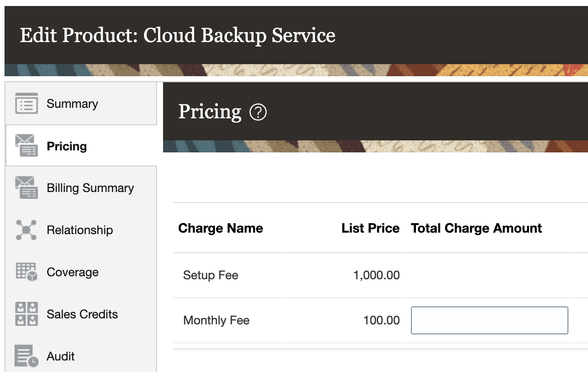Click the Charge Name column header
Viewport: 588px width, 372px height.
221,228
